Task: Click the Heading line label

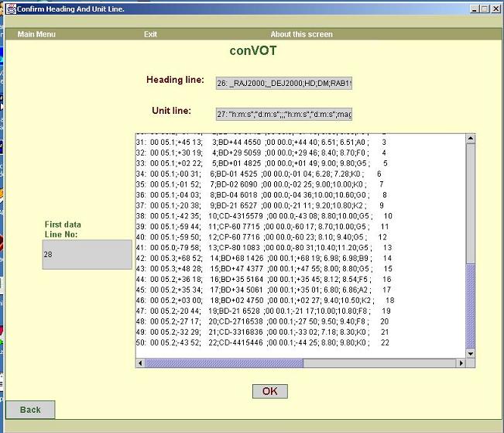Action: 175,80
